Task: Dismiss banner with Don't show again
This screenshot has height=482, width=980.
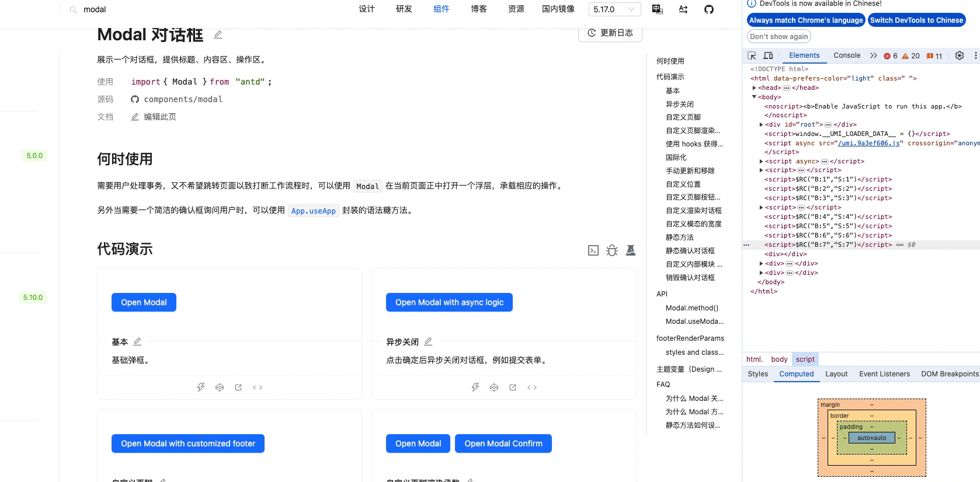Action: 779,37
